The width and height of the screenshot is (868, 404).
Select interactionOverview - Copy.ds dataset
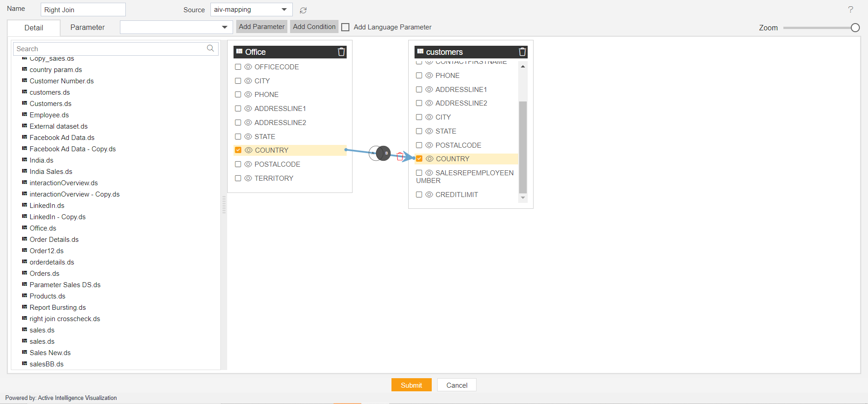click(75, 194)
